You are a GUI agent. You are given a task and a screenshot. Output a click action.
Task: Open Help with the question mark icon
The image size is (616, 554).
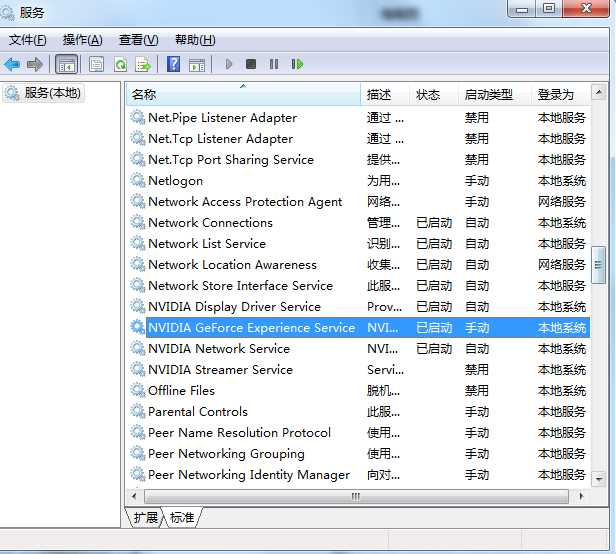(x=173, y=64)
